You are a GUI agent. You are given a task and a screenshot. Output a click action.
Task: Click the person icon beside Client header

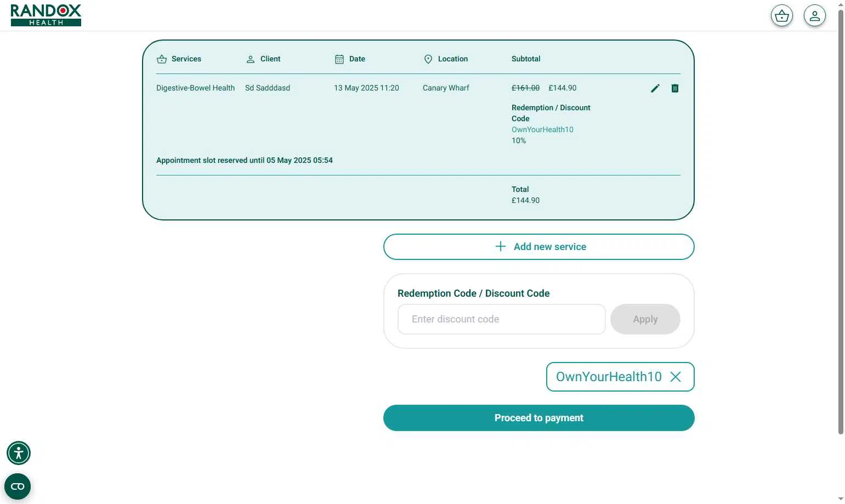(251, 59)
